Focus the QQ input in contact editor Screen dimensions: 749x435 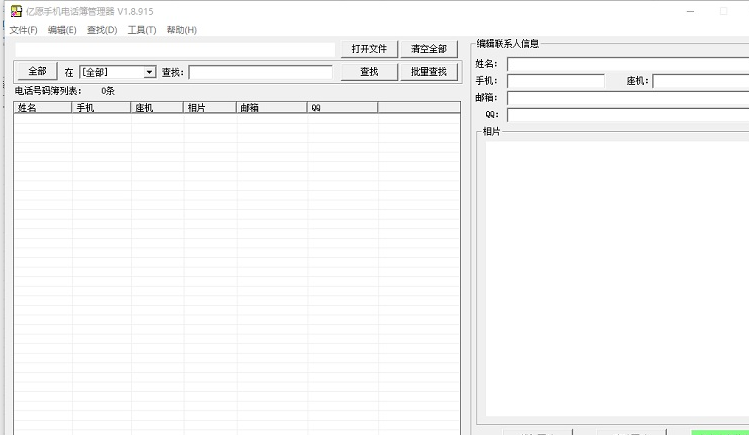(628, 115)
